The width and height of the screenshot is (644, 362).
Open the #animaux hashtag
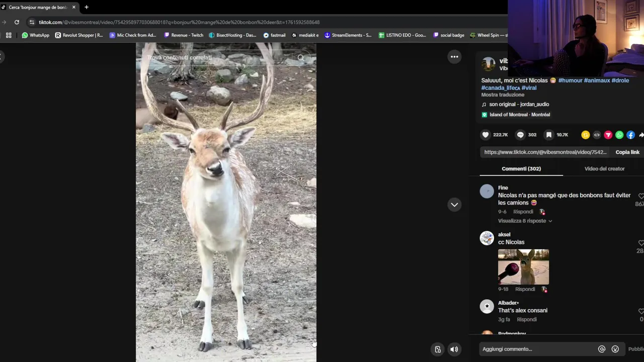coord(597,80)
